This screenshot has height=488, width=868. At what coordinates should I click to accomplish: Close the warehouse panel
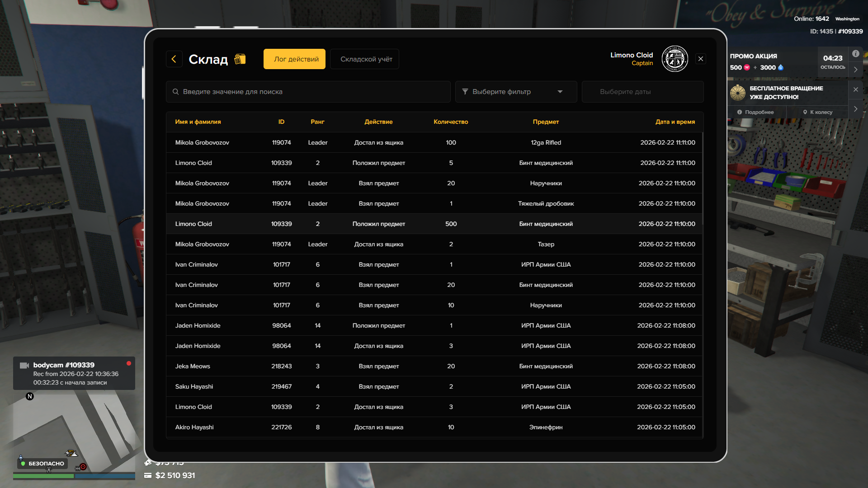click(x=701, y=59)
